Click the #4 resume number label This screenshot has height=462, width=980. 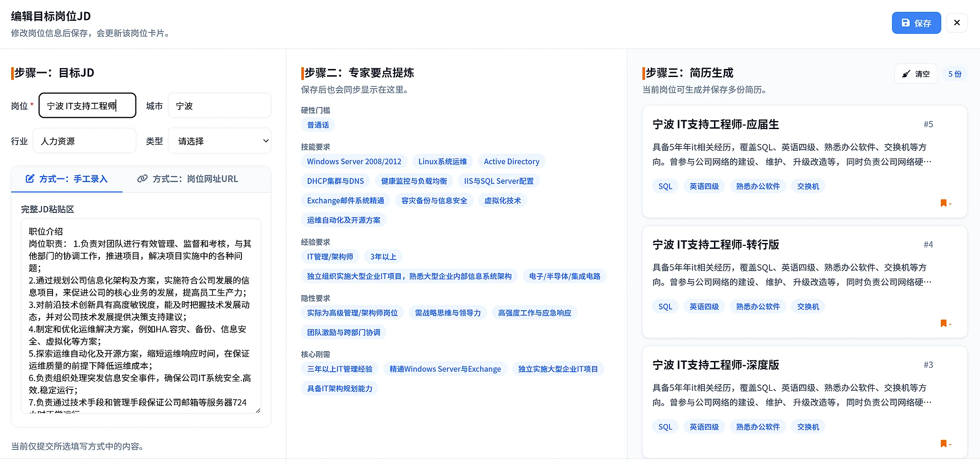(x=928, y=244)
